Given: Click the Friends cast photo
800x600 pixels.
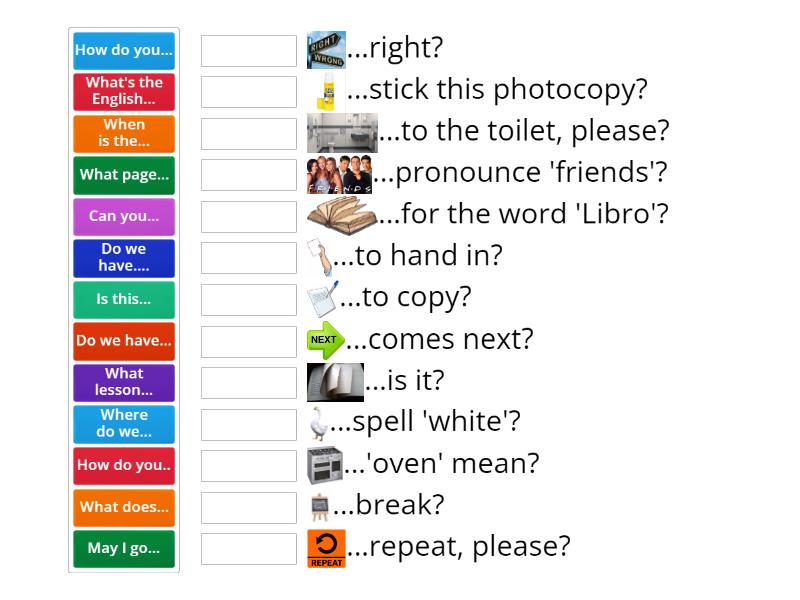Looking at the screenshot, I should pyautogui.click(x=340, y=174).
